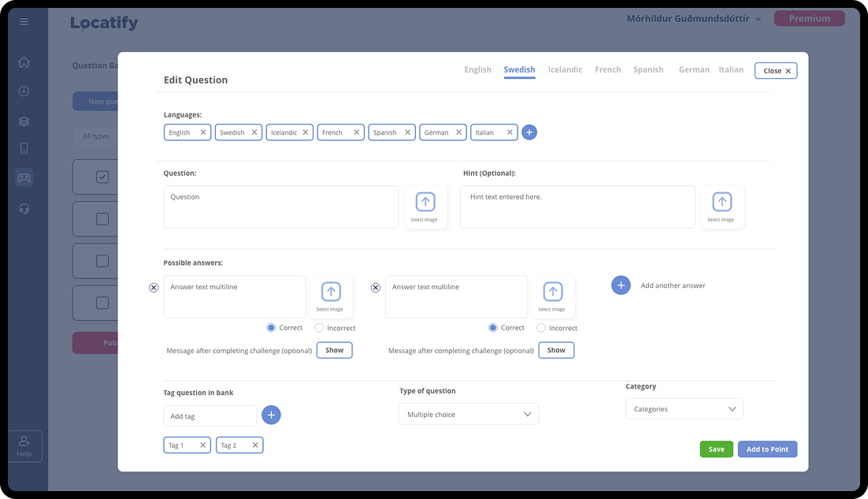The image size is (868, 499).
Task: Delete Tag 2 from the question
Action: pos(255,445)
